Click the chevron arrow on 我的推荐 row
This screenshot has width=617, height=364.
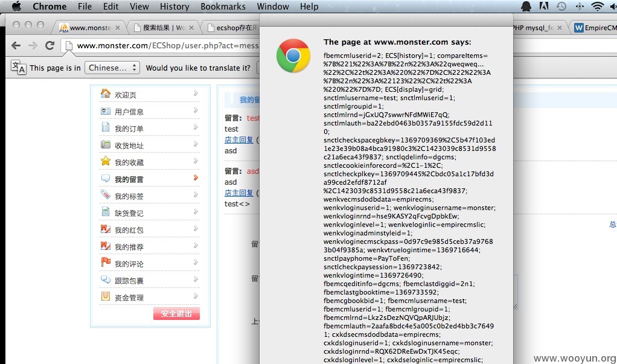pyautogui.click(x=196, y=246)
